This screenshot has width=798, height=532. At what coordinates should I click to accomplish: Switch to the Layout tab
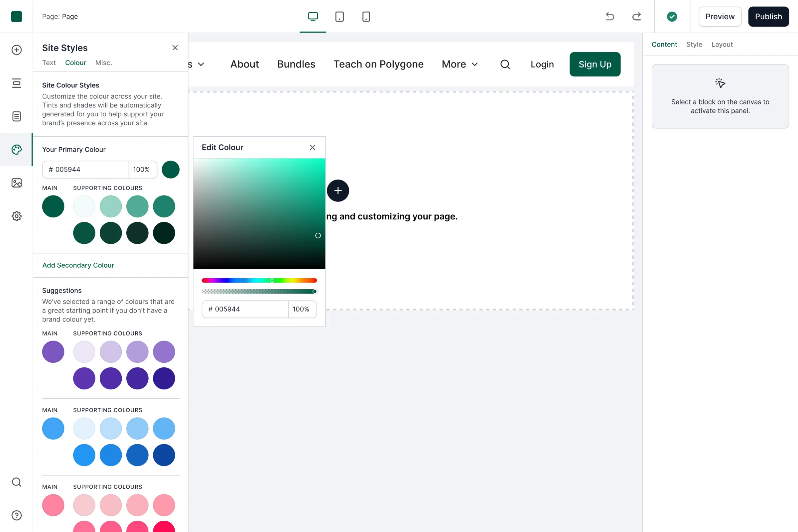[722, 45]
